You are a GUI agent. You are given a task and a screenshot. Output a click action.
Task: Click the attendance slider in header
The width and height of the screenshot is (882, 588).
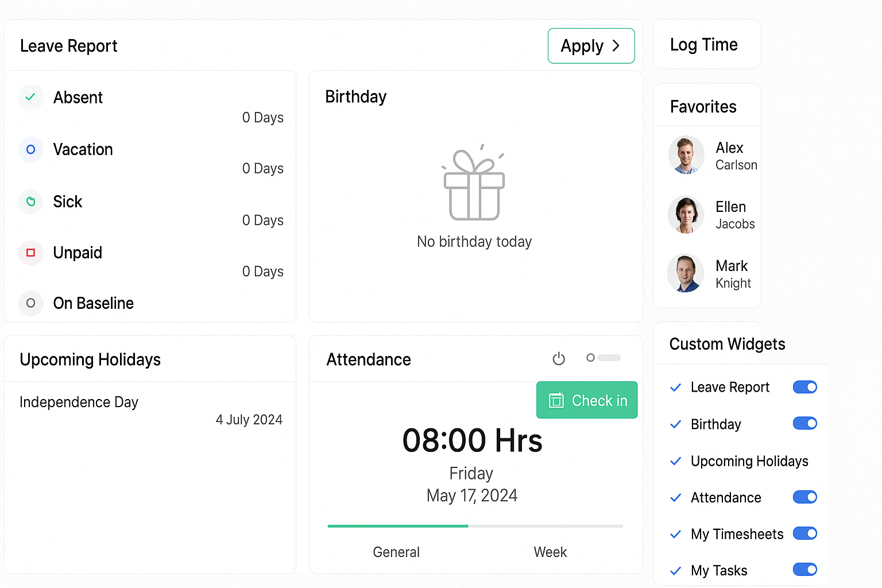[x=603, y=358]
